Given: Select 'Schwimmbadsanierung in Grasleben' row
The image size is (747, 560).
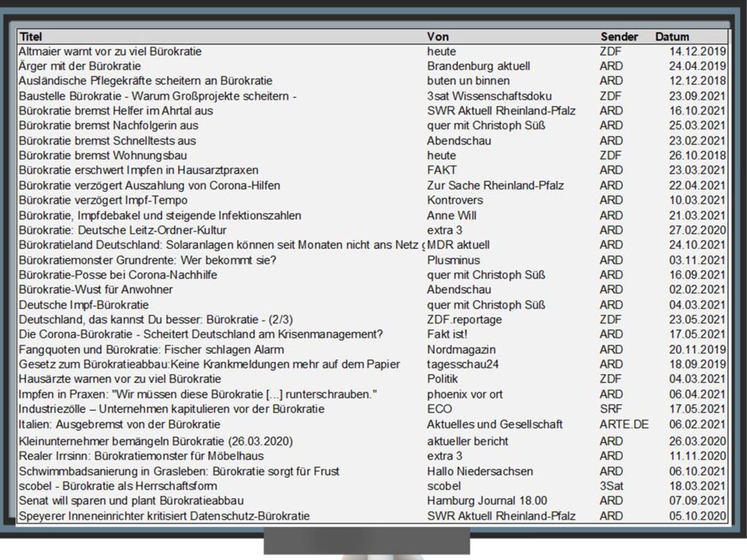Looking at the screenshot, I should pos(373,472).
